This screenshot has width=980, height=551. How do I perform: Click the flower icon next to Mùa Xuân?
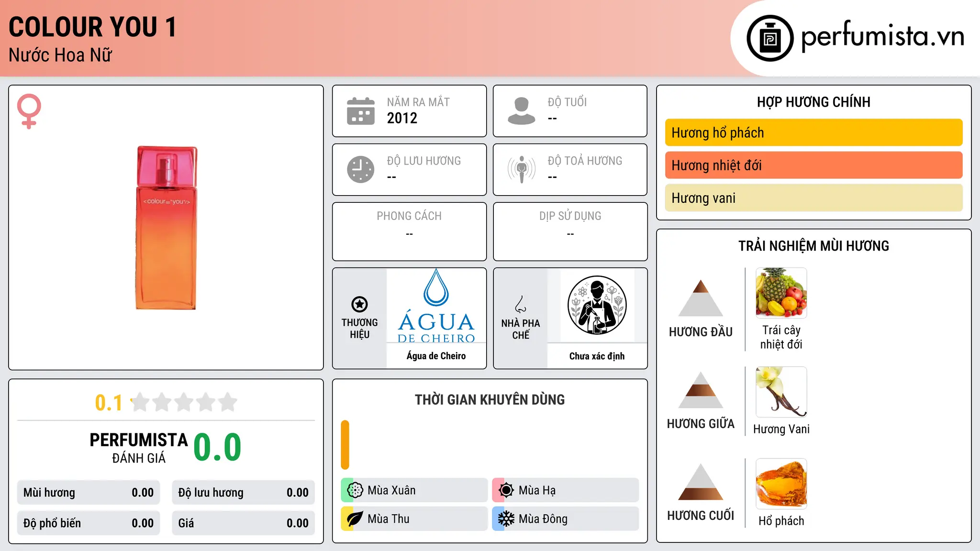(x=355, y=490)
